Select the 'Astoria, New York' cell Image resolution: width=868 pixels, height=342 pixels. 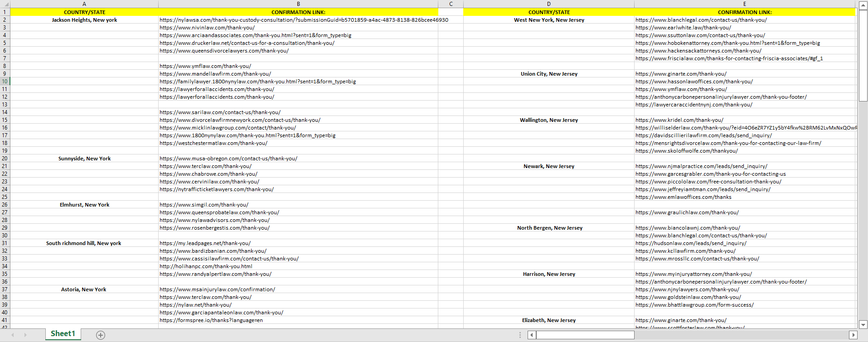(84, 289)
